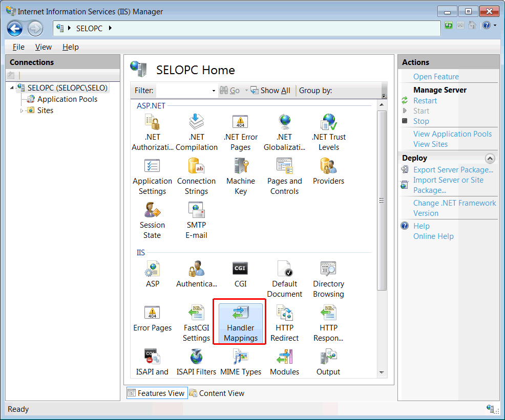Open .NET Error Pages feature
This screenshot has width=505, height=420.
tap(241, 132)
